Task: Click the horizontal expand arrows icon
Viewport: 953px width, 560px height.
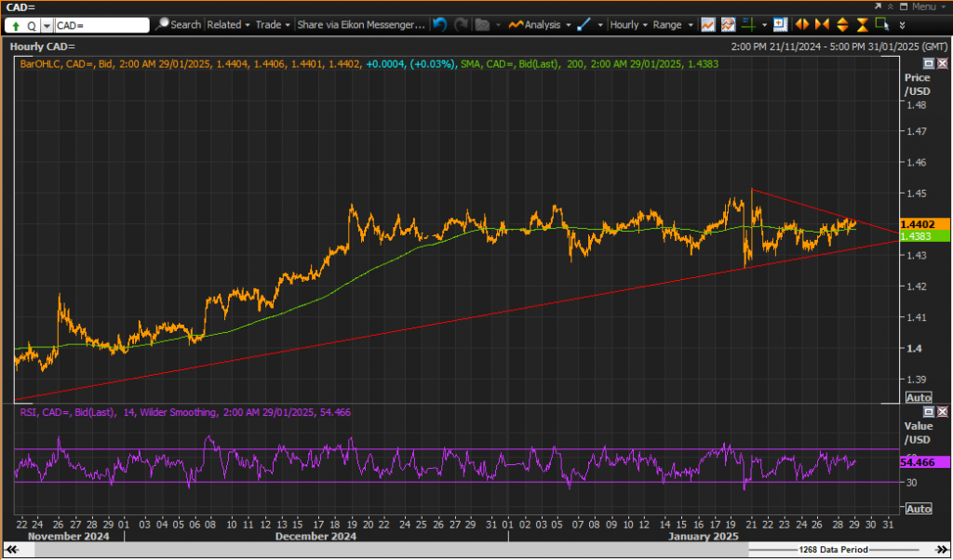Action: (802, 25)
